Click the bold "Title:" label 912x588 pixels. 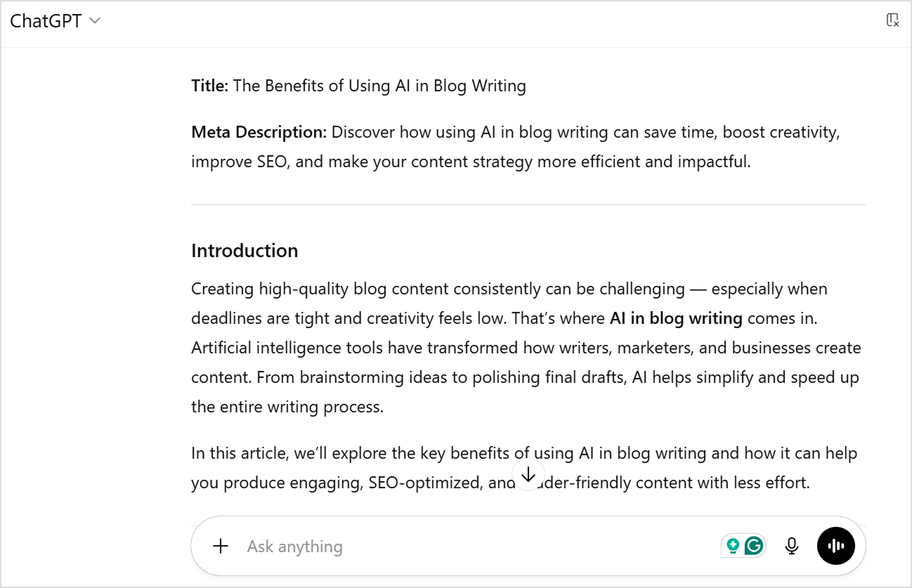[209, 86]
